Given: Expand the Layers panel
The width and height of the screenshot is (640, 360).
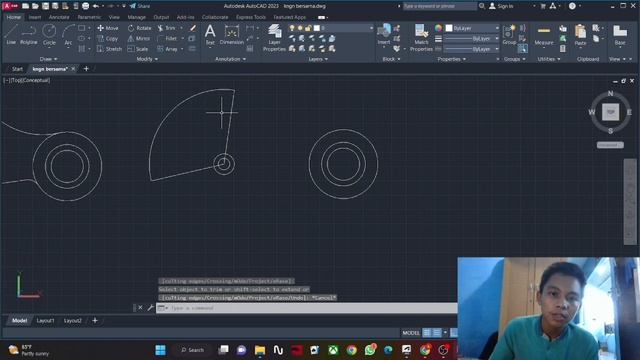Looking at the screenshot, I should 318,59.
